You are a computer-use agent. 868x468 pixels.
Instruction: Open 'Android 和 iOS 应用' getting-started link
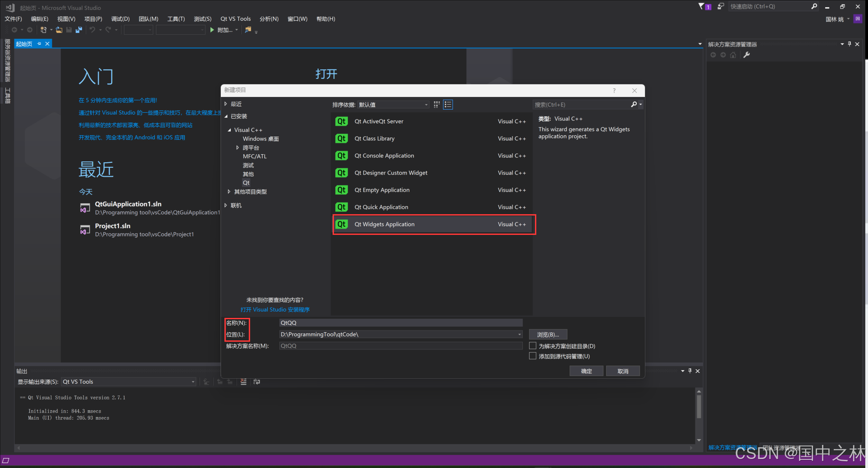[x=132, y=138]
